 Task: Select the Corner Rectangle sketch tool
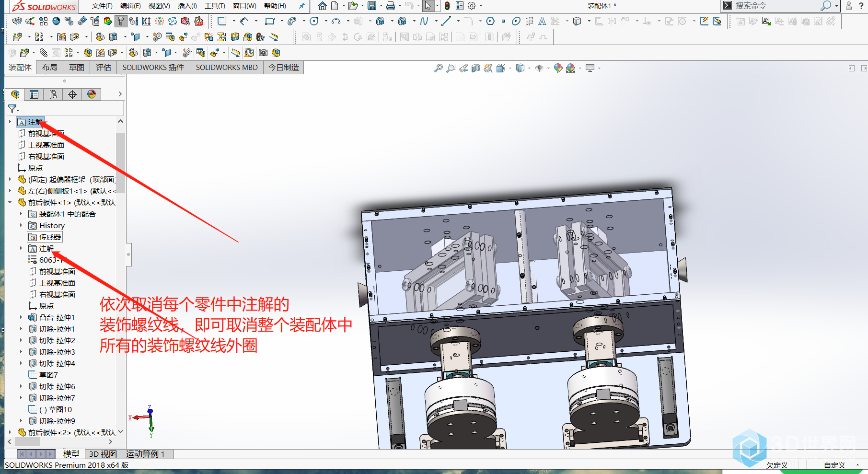tap(270, 21)
